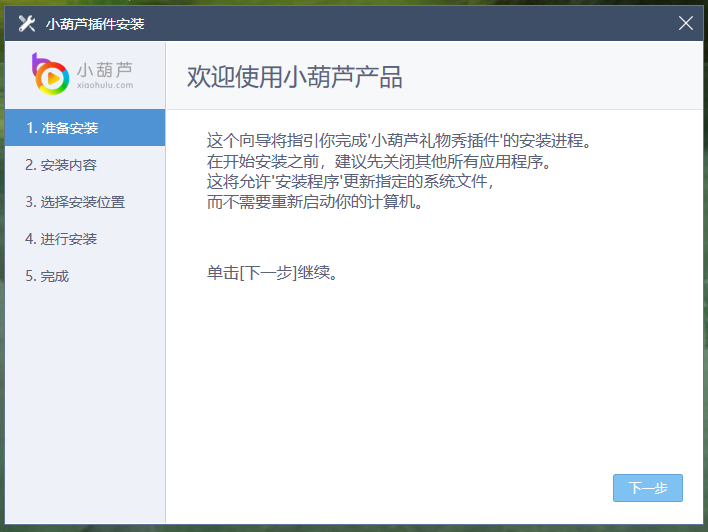Select step 1. 准备安装

click(x=85, y=128)
